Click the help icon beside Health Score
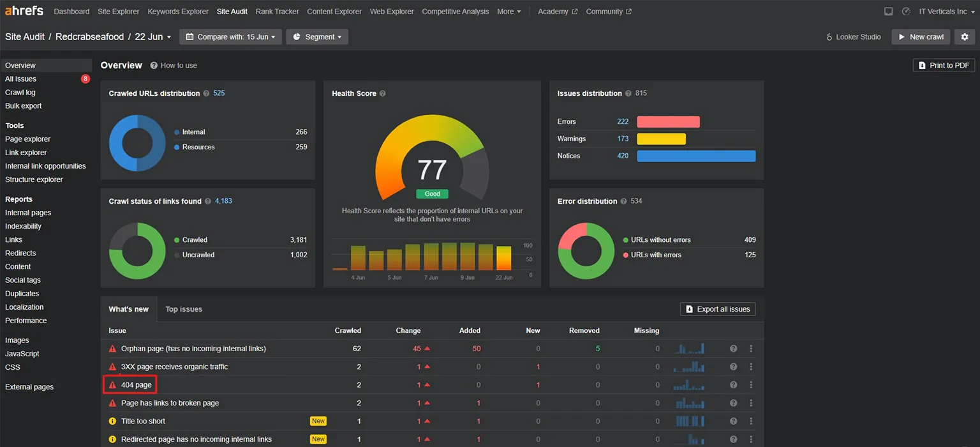Image resolution: width=980 pixels, height=447 pixels. tap(383, 94)
